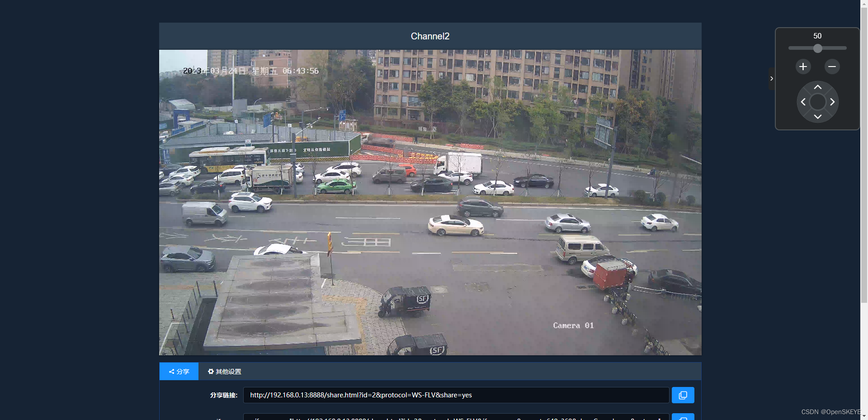The image size is (868, 420).
Task: Click the Channel2 video feed
Action: point(430,202)
